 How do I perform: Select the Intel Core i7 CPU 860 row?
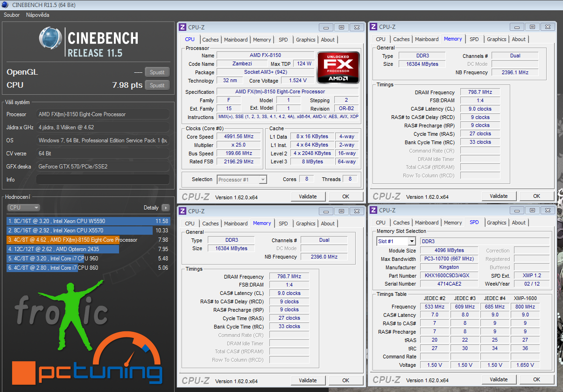[x=88, y=268]
